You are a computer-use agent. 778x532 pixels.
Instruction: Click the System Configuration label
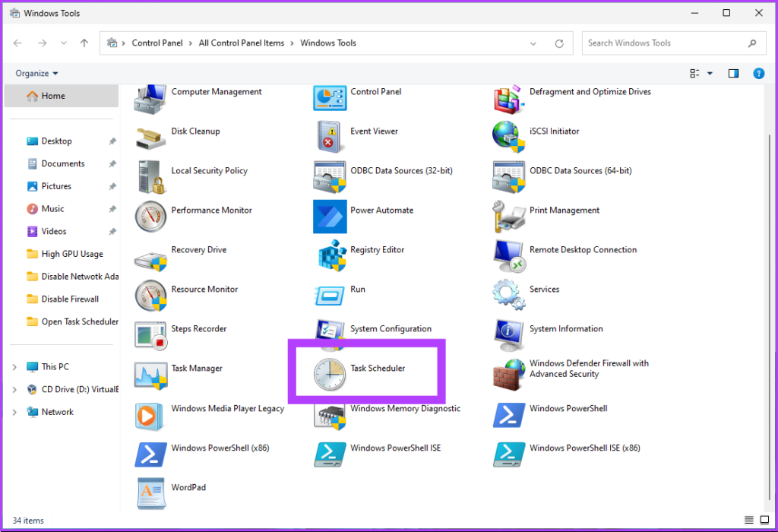tap(391, 328)
